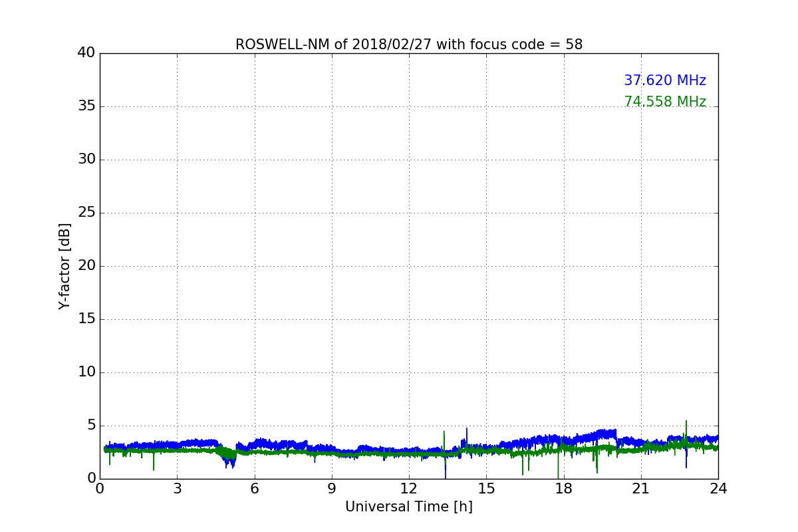Screen dimensions: 798x532
Task: Click the x-axis tick label '24'
Action: point(718,488)
